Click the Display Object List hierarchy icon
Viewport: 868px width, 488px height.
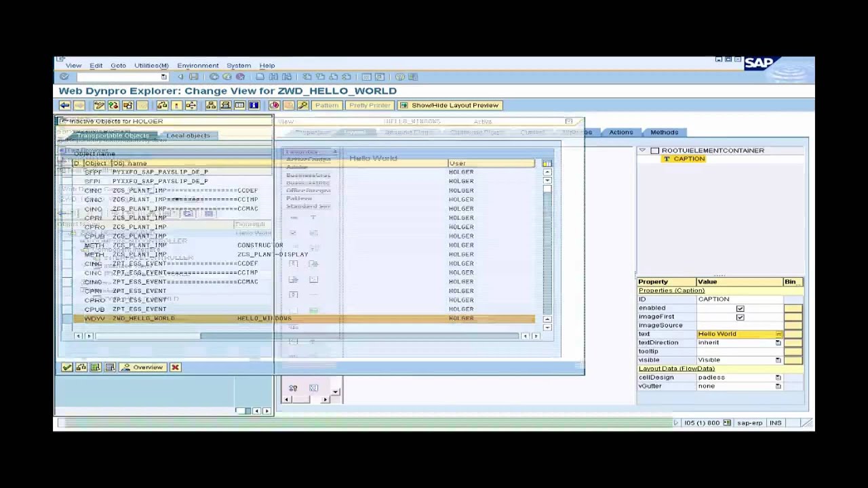click(x=211, y=105)
